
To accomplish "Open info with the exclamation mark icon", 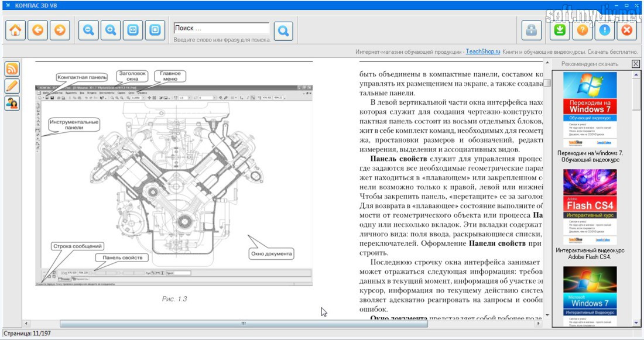I will pos(605,30).
